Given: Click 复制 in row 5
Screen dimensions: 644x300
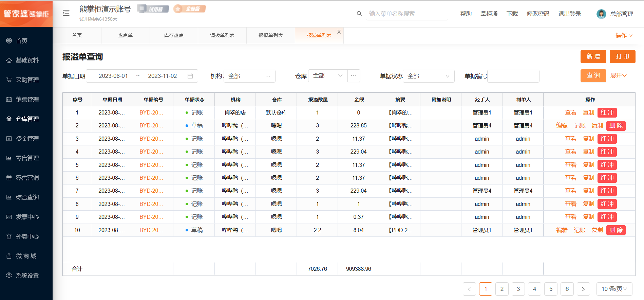Looking at the screenshot, I should (588, 165).
